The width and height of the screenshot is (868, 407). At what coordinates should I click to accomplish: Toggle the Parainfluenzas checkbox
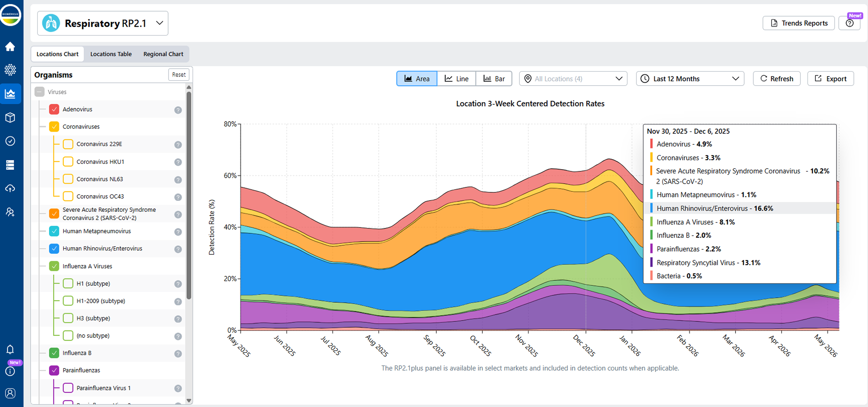54,370
